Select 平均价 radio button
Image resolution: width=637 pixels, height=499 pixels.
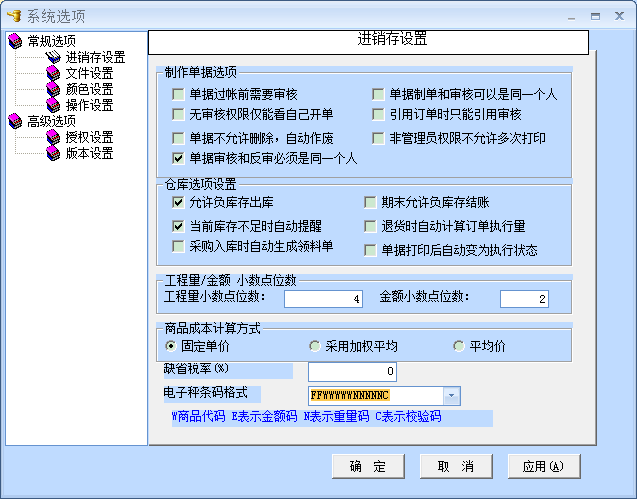click(459, 346)
